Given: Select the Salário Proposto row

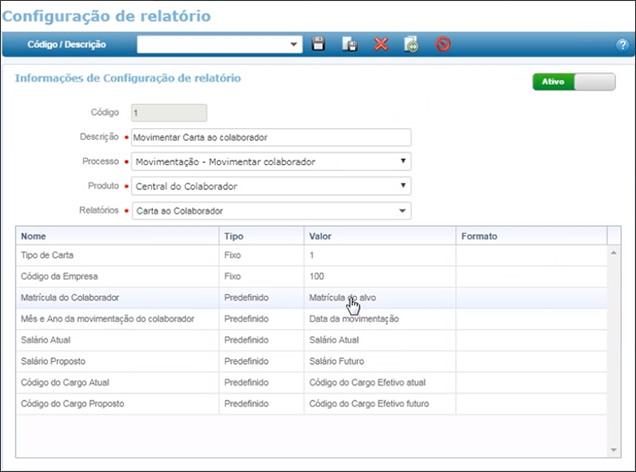Looking at the screenshot, I should pos(117,360).
